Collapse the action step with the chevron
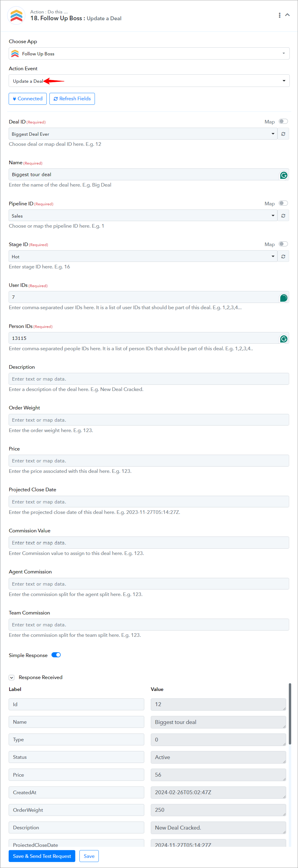Screen dimensions: 298x868 (x=288, y=15)
